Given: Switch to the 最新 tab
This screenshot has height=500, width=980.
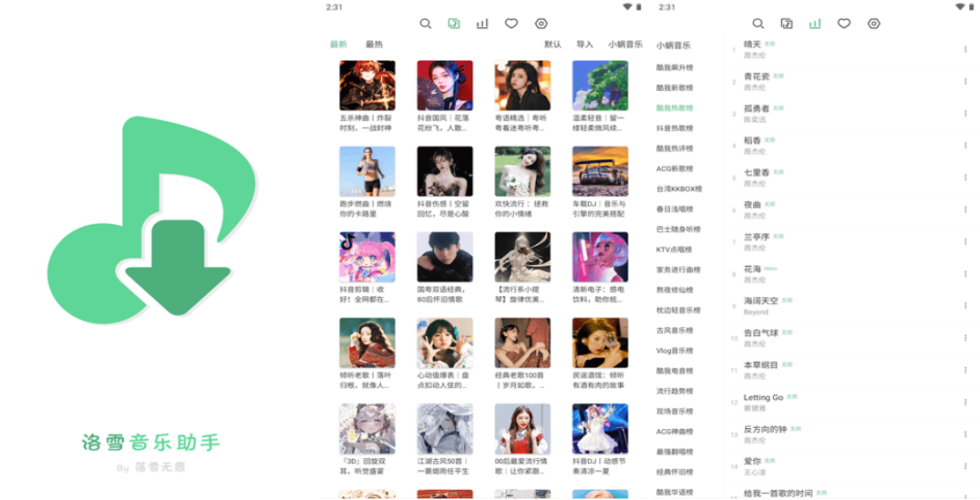Looking at the screenshot, I should tap(338, 45).
